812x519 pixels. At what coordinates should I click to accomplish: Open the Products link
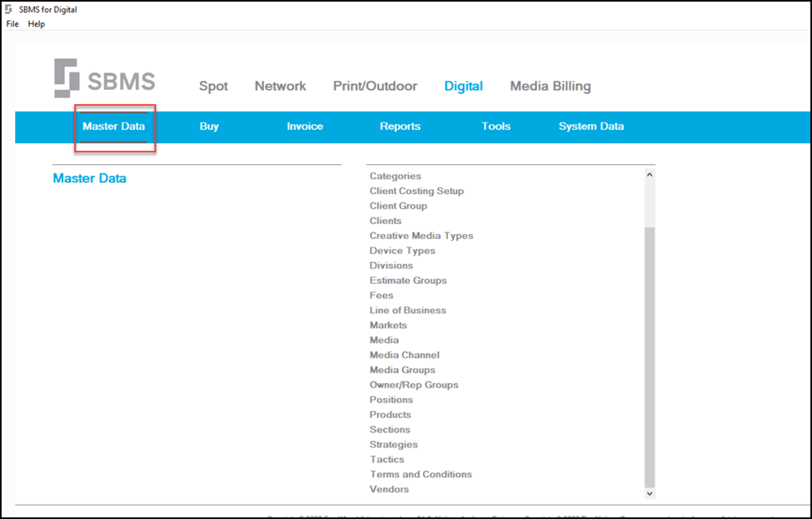click(x=390, y=415)
